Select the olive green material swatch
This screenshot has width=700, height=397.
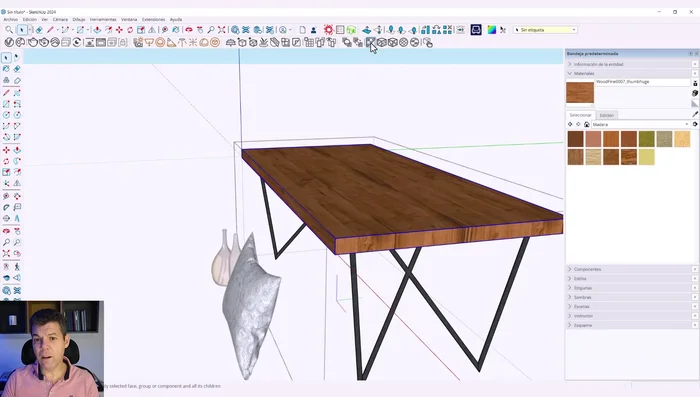pos(646,139)
